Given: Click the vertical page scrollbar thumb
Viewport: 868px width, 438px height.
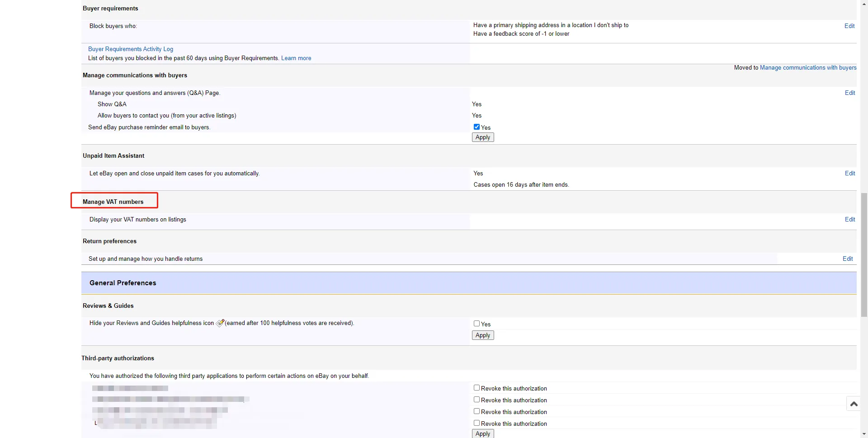Looking at the screenshot, I should click(x=864, y=253).
